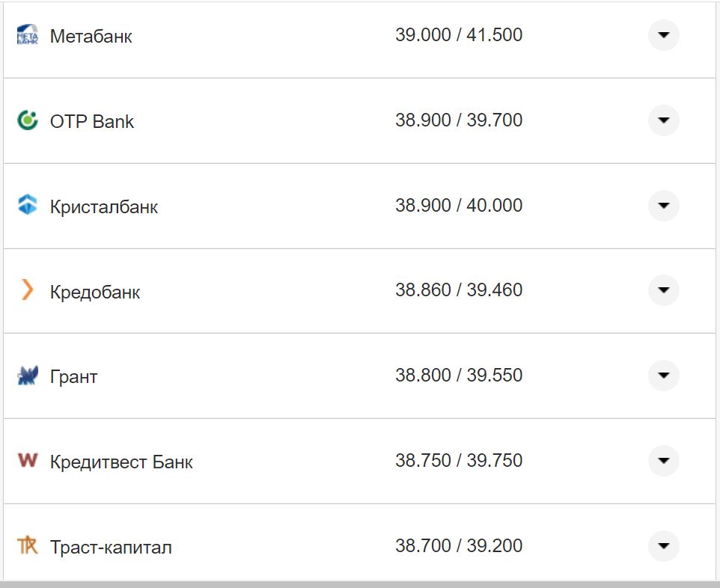
Task: Open the Метабанк bank name link
Action: pyautogui.click(x=91, y=37)
